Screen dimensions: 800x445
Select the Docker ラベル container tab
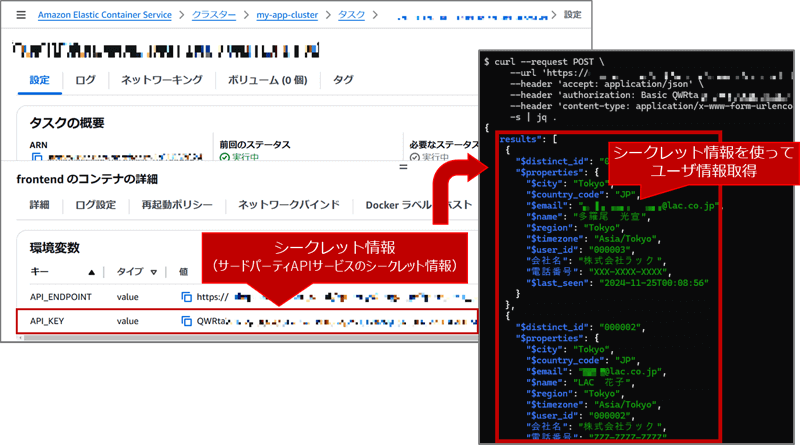pyautogui.click(x=398, y=205)
